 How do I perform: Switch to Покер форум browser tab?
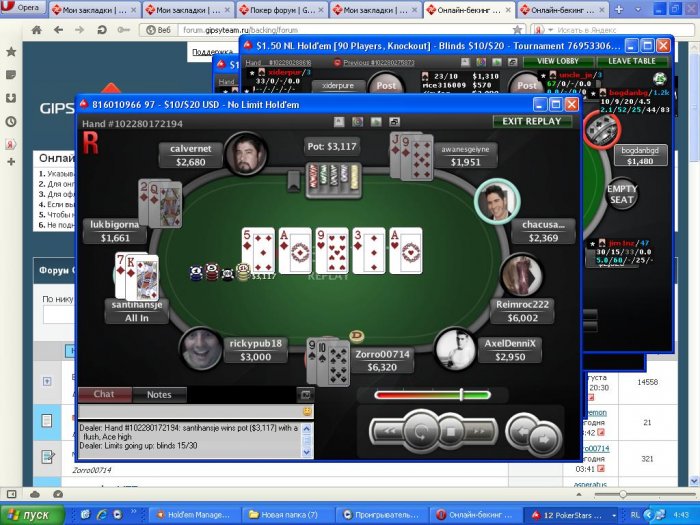(x=282, y=9)
